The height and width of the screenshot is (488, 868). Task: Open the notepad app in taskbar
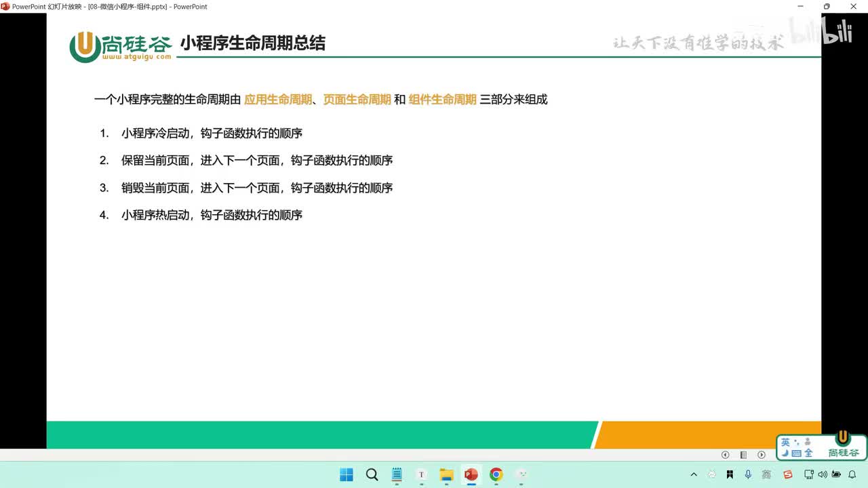[x=397, y=474]
